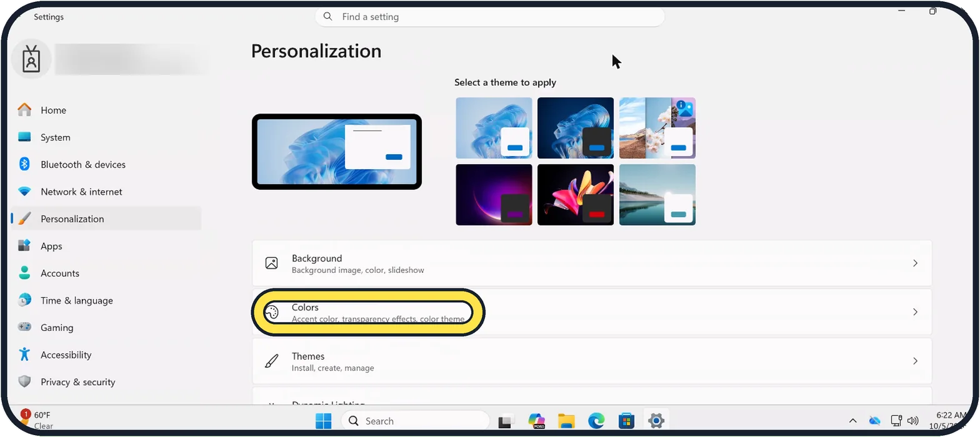Click the Settings gear taskbar icon
The width and height of the screenshot is (980, 437).
[x=656, y=421]
